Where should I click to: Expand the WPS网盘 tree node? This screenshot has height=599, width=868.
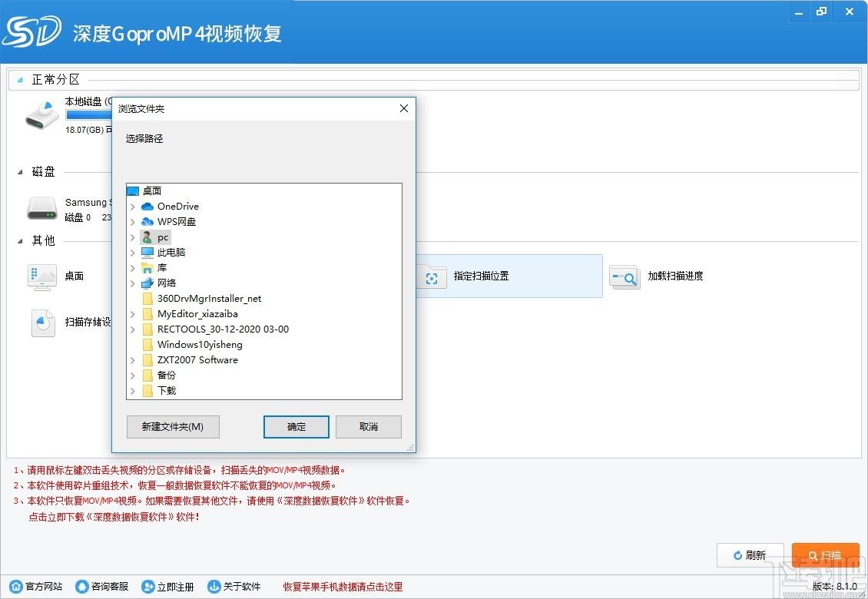click(x=132, y=222)
